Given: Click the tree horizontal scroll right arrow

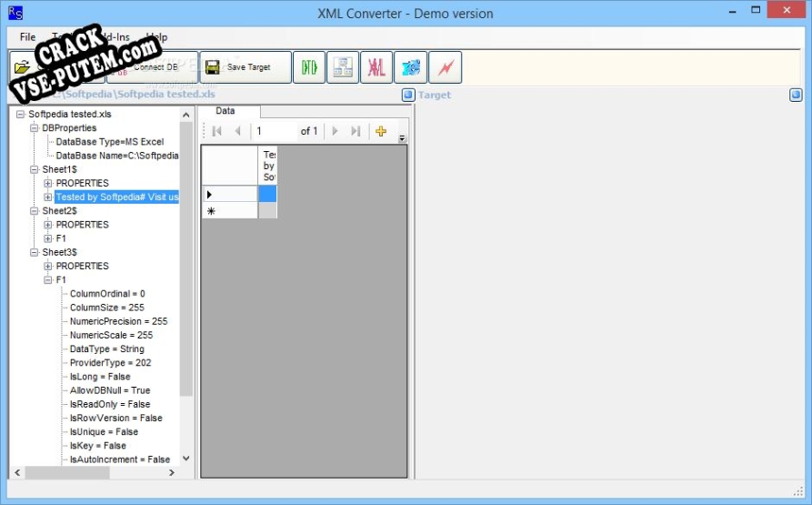Looking at the screenshot, I should (x=172, y=472).
